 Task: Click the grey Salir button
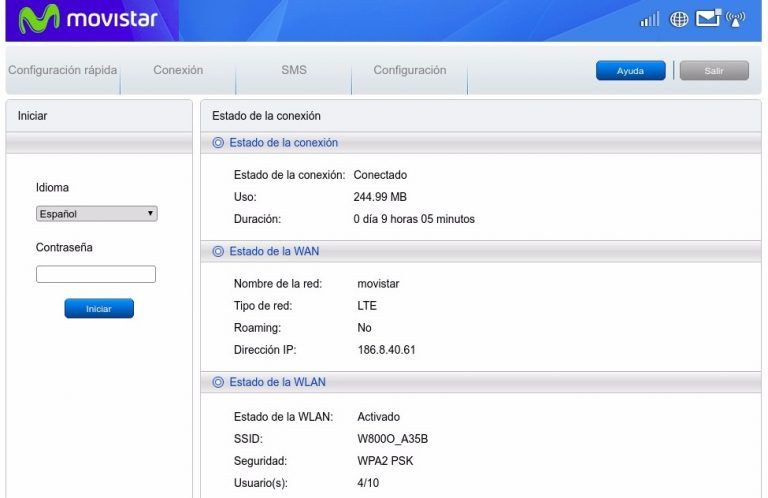(714, 71)
